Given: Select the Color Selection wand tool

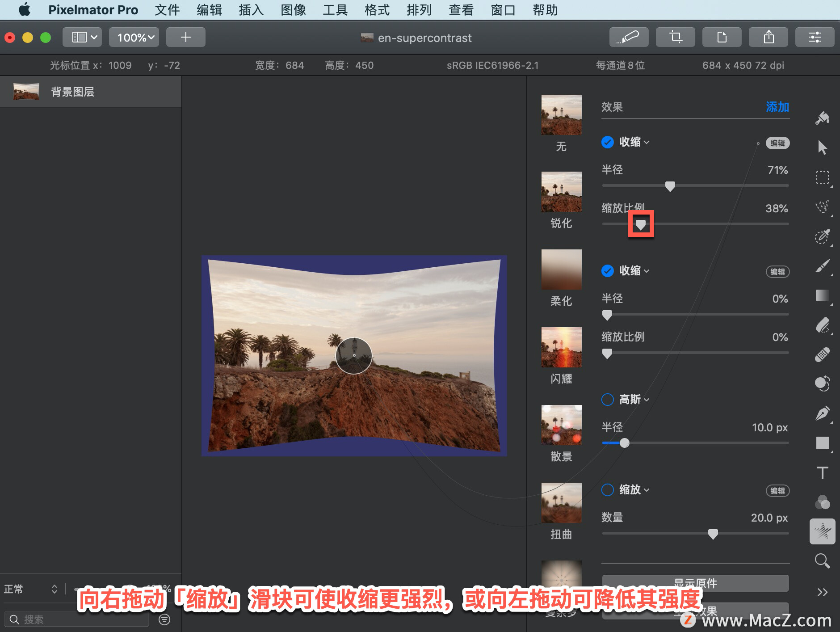Looking at the screenshot, I should 822,236.
